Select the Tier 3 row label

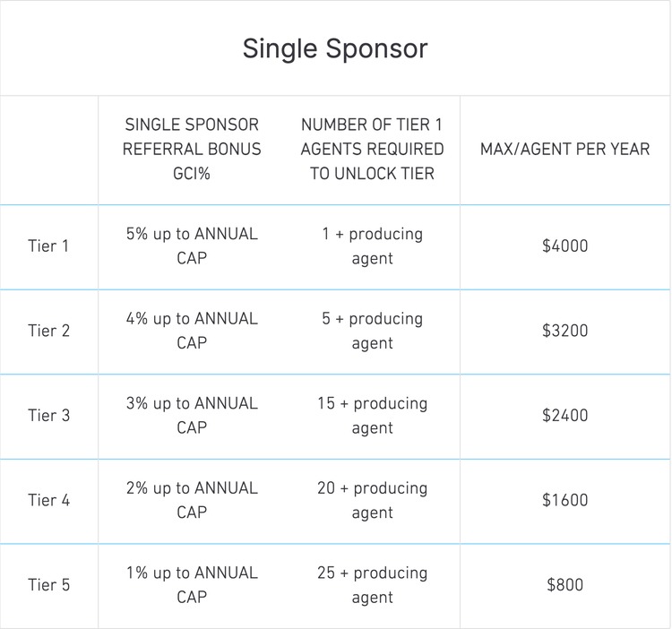pos(48,416)
